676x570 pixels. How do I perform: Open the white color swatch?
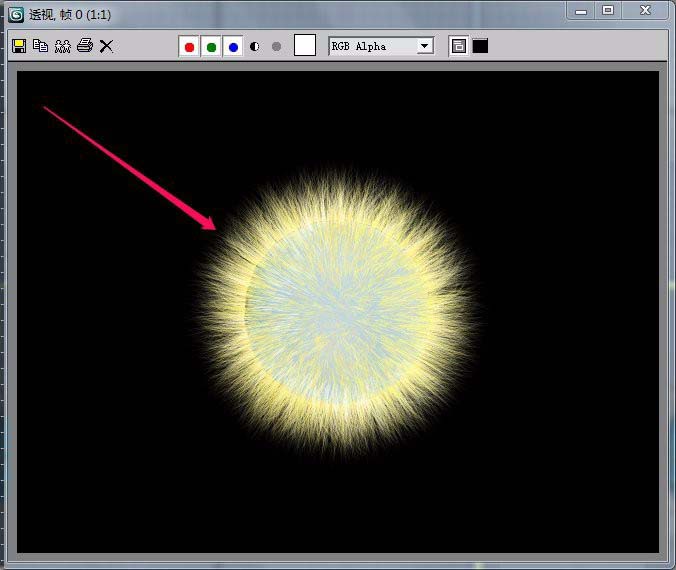(x=305, y=45)
